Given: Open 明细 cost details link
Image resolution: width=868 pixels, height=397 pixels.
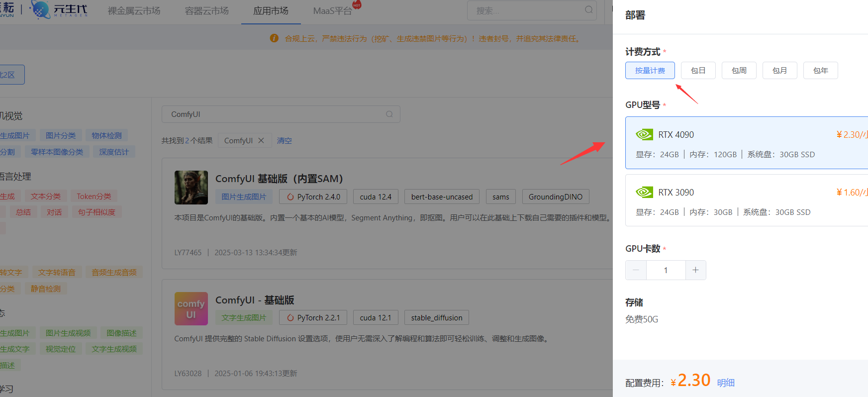Looking at the screenshot, I should point(726,383).
